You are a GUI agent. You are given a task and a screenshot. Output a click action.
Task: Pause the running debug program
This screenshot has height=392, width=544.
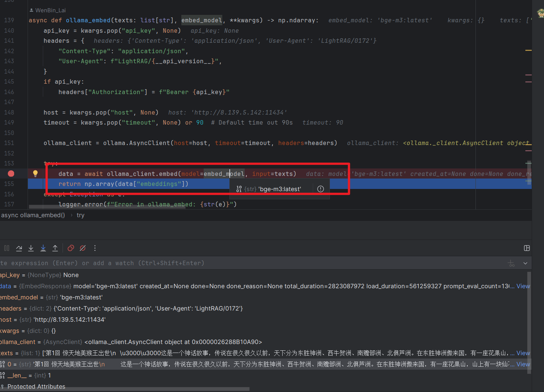[7, 248]
